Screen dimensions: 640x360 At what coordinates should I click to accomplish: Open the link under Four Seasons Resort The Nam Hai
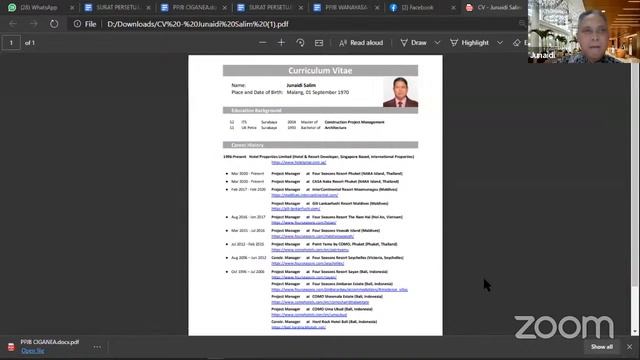tap(304, 222)
